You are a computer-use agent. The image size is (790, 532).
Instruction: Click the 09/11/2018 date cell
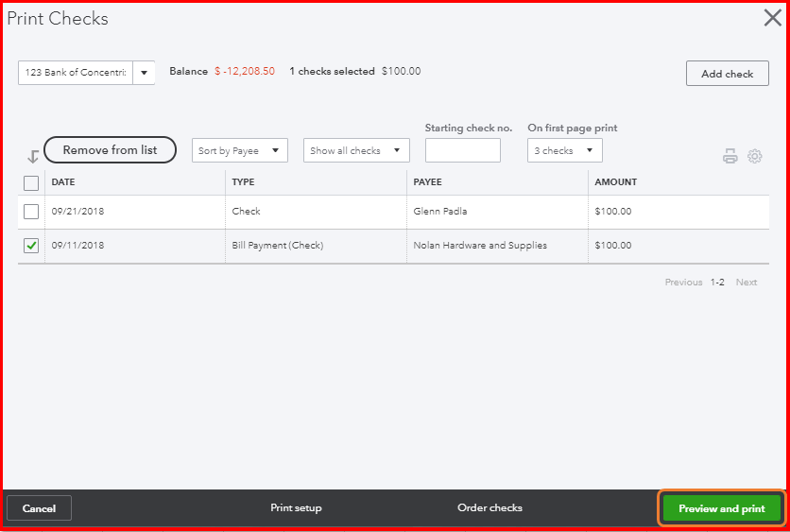pos(77,246)
